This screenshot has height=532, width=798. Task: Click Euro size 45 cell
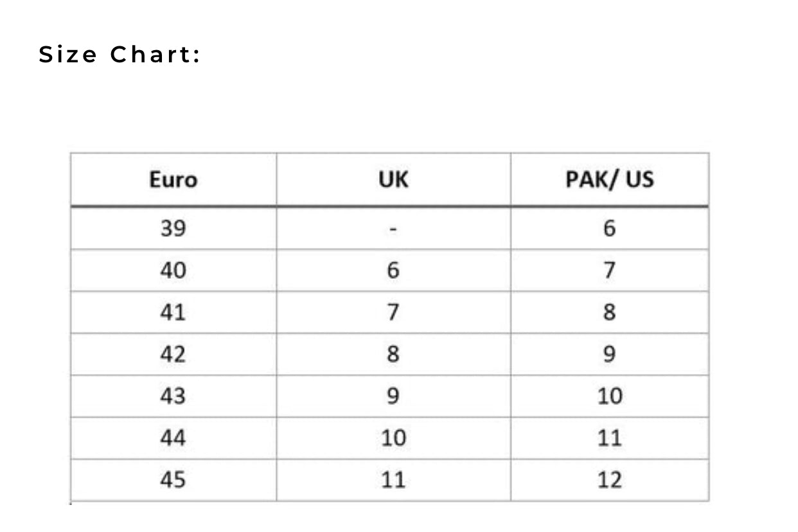pyautogui.click(x=173, y=480)
